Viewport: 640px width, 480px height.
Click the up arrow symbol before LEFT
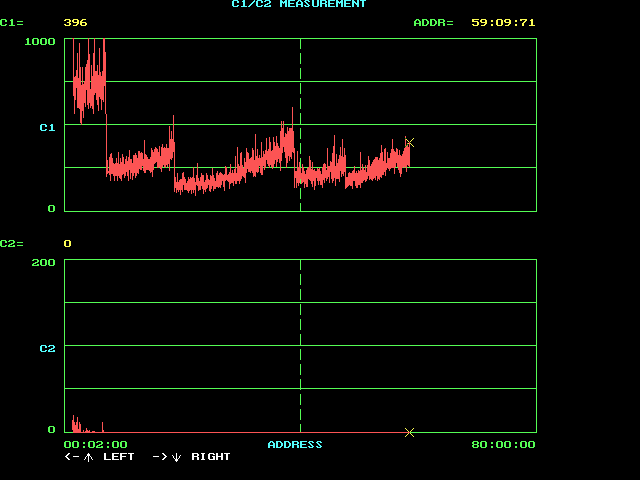[89, 457]
